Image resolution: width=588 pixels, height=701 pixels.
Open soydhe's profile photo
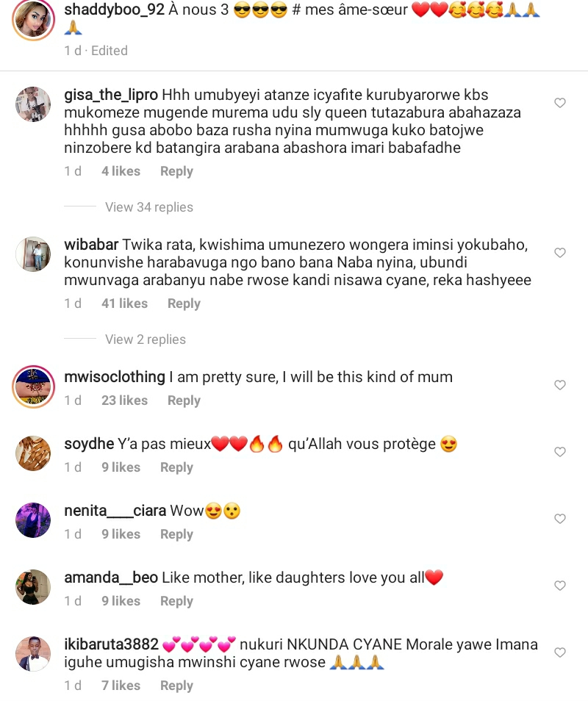coord(33,452)
